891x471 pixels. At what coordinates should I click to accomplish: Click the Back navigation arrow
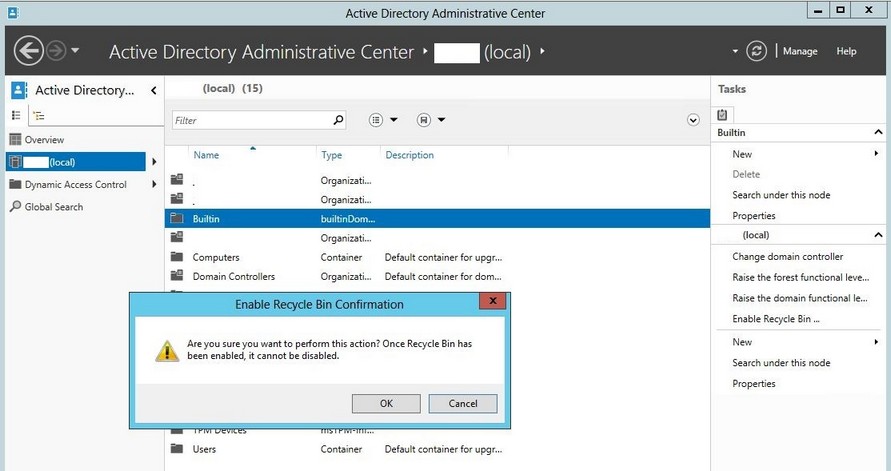pos(28,51)
